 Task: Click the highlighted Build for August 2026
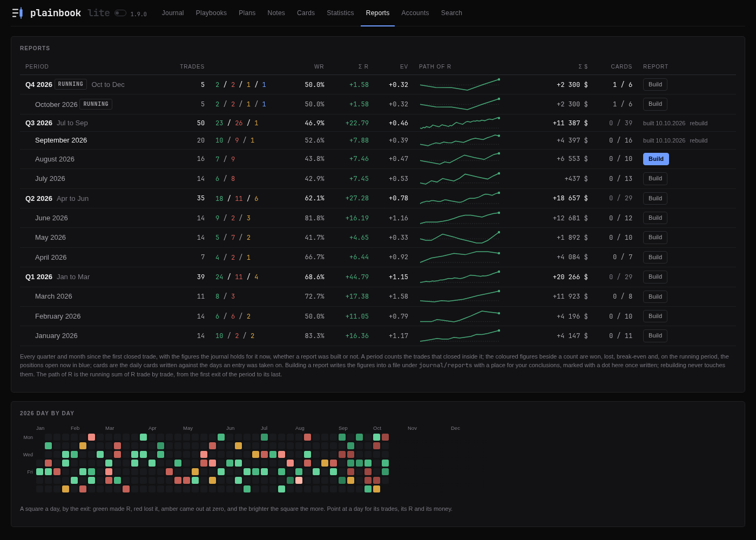point(656,159)
